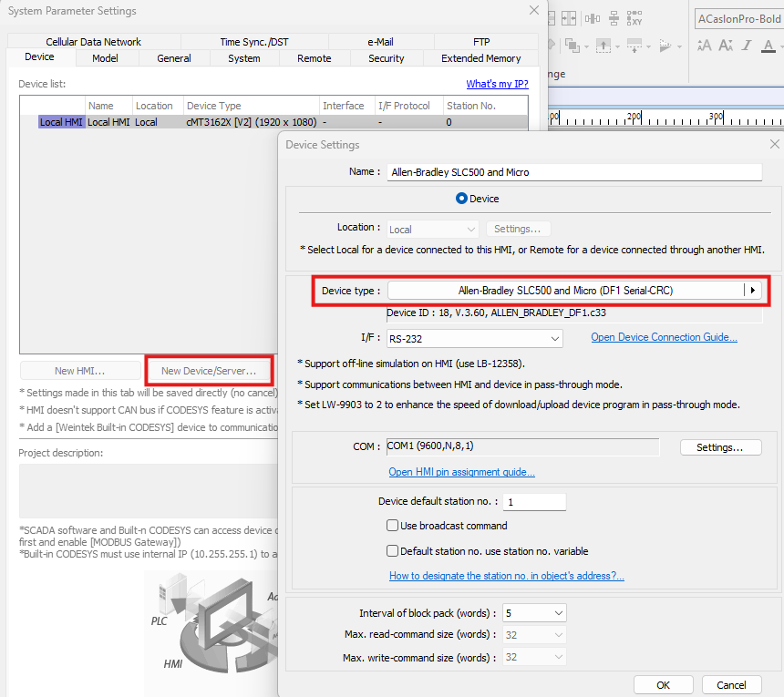Click the Interface column header
This screenshot has width=784, height=697.
[347, 106]
